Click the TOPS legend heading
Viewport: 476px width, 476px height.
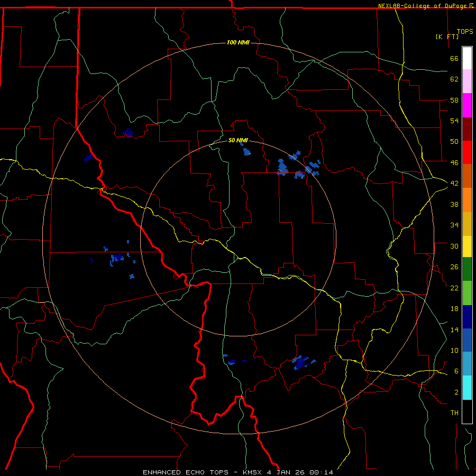(465, 32)
